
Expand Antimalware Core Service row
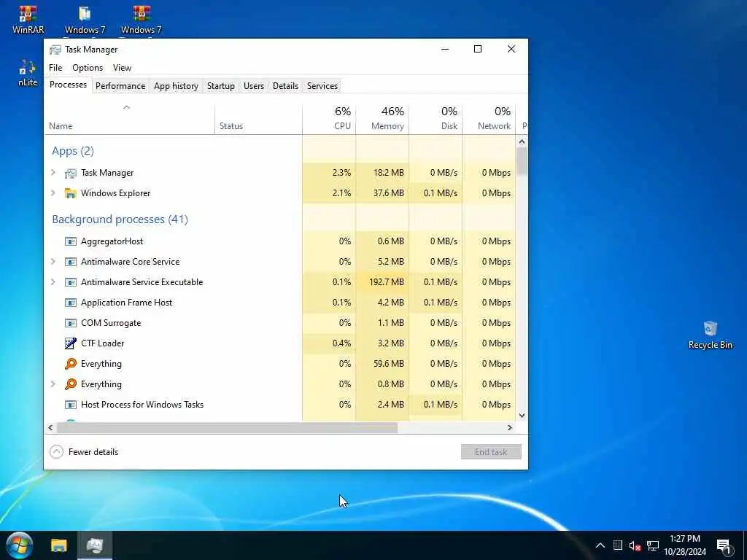[53, 262]
